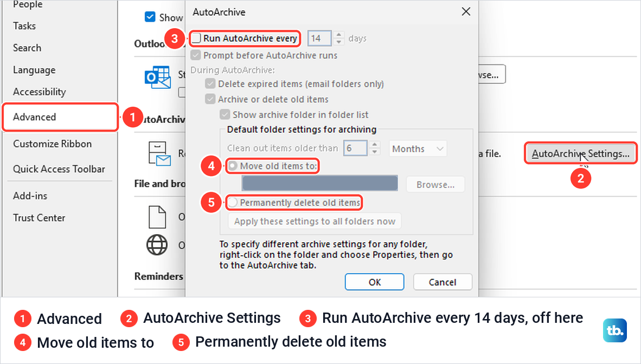Toggle Show archive folder in folder list
641x364 pixels.
click(x=225, y=114)
